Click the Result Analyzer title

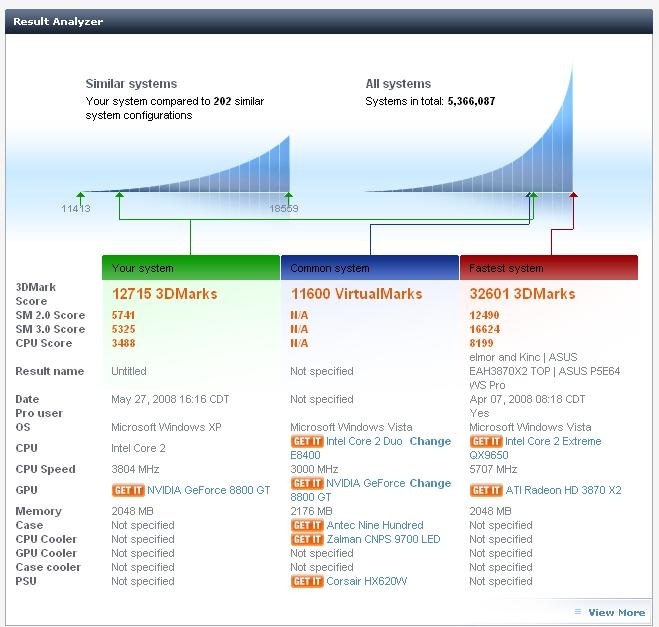coord(58,21)
